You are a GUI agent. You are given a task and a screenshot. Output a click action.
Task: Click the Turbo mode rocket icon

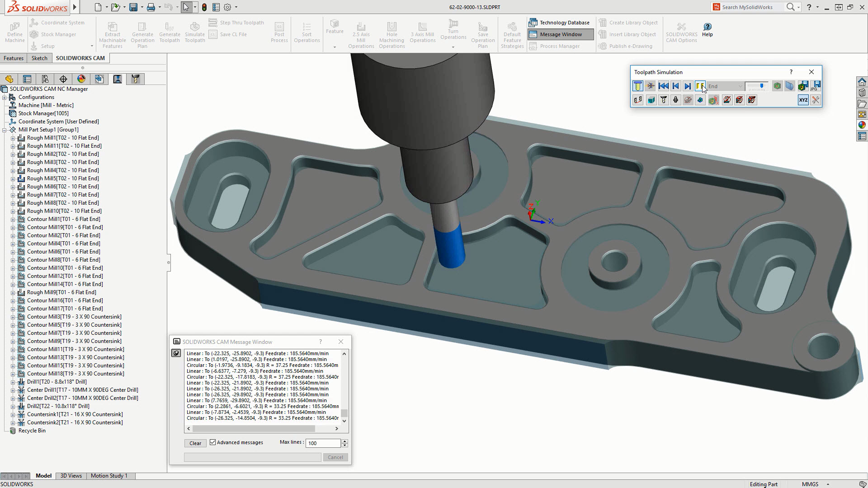coord(650,86)
